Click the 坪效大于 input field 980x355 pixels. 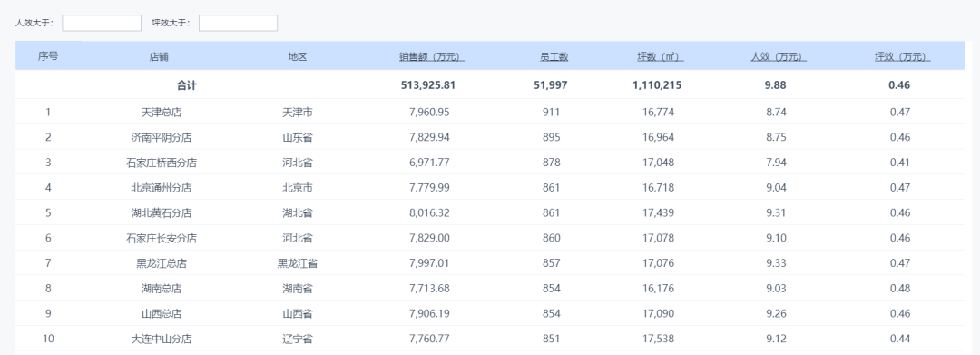238,23
